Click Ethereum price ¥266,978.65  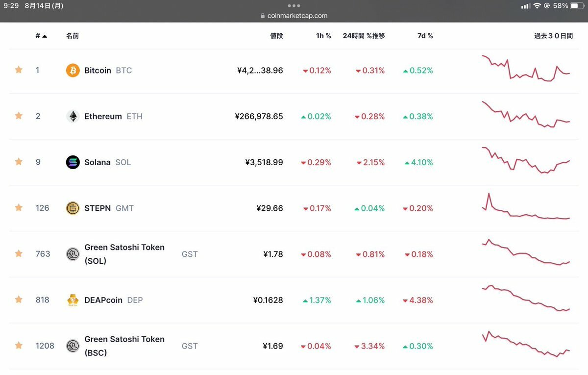point(259,116)
